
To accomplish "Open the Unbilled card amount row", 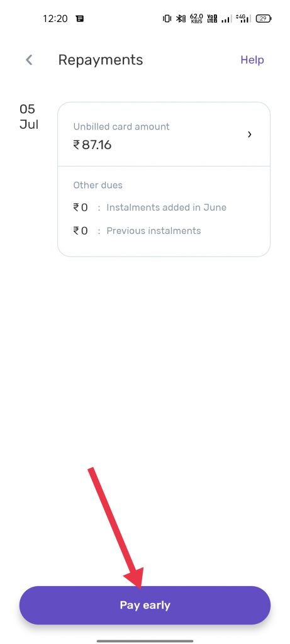I will 164,135.
